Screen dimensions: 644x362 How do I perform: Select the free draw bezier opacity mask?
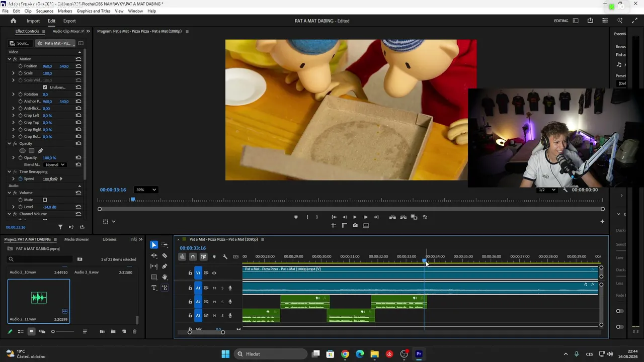coord(40,150)
